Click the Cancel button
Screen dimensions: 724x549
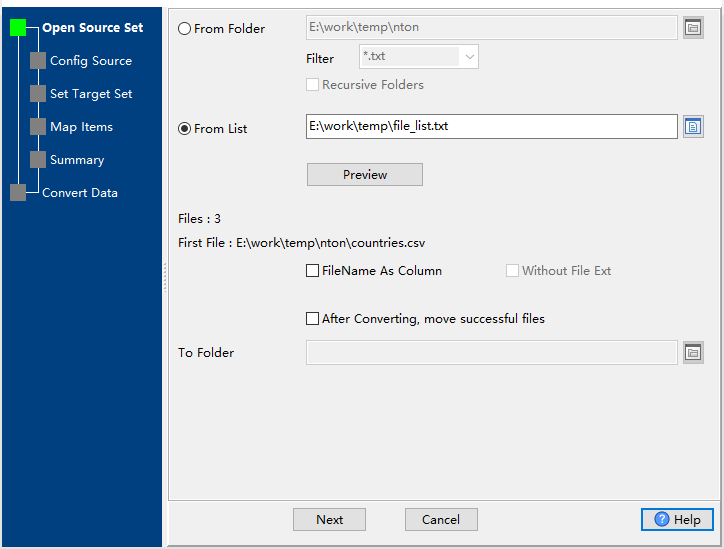pyautogui.click(x=441, y=519)
